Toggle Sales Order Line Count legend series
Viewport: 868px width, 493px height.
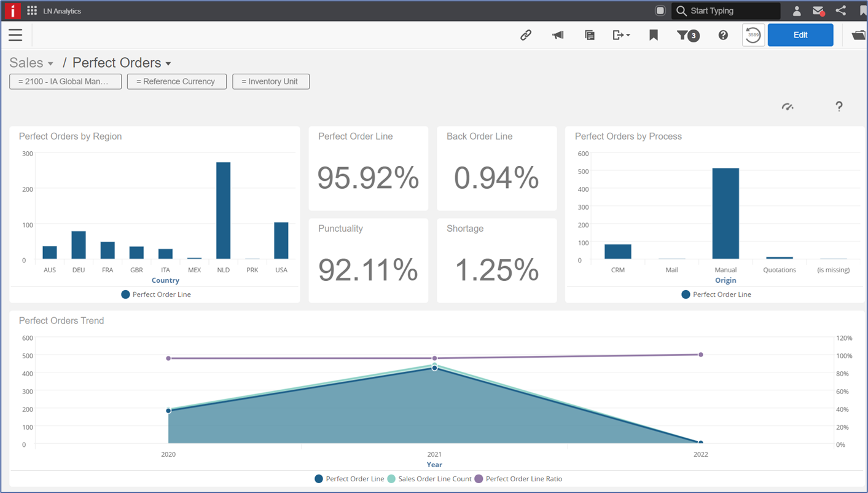pos(429,479)
